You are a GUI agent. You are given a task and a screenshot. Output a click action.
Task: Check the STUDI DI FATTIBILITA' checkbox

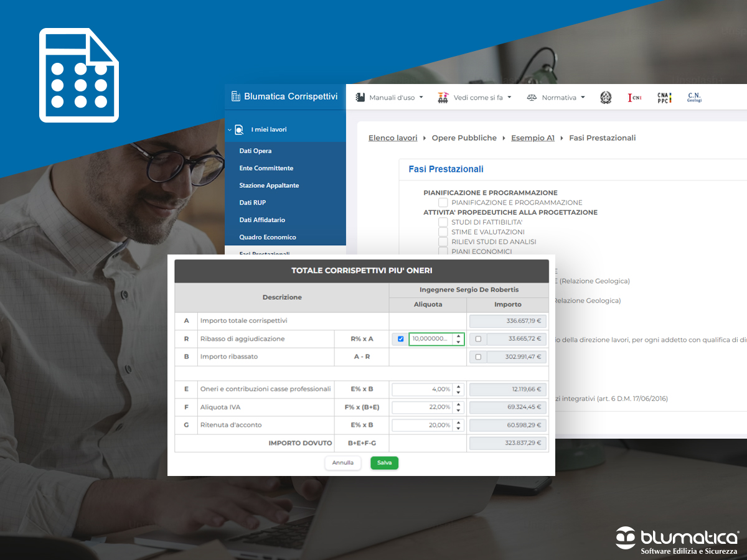point(443,222)
